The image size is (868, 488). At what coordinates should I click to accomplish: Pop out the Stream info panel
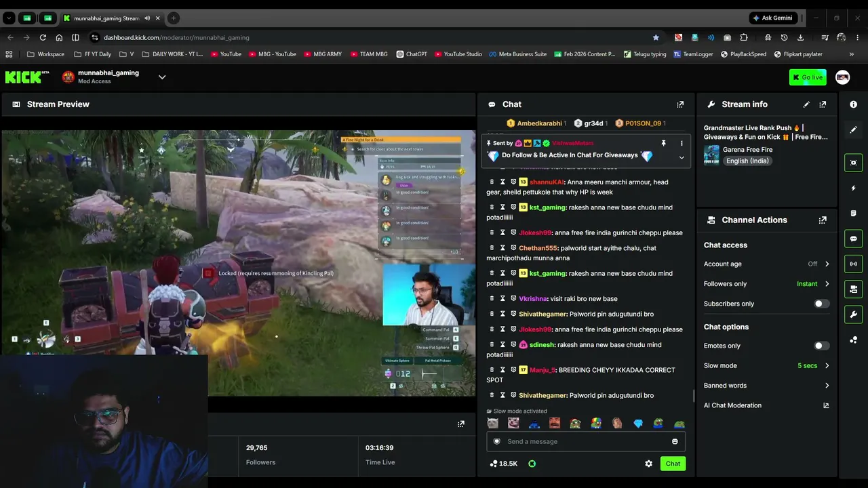[x=823, y=104]
